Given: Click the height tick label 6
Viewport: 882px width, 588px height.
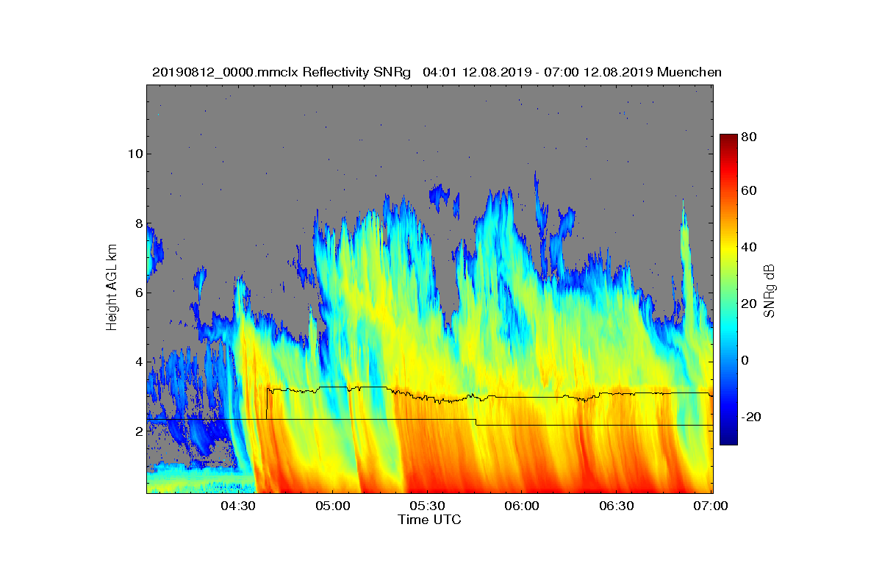Looking at the screenshot, I should [137, 293].
